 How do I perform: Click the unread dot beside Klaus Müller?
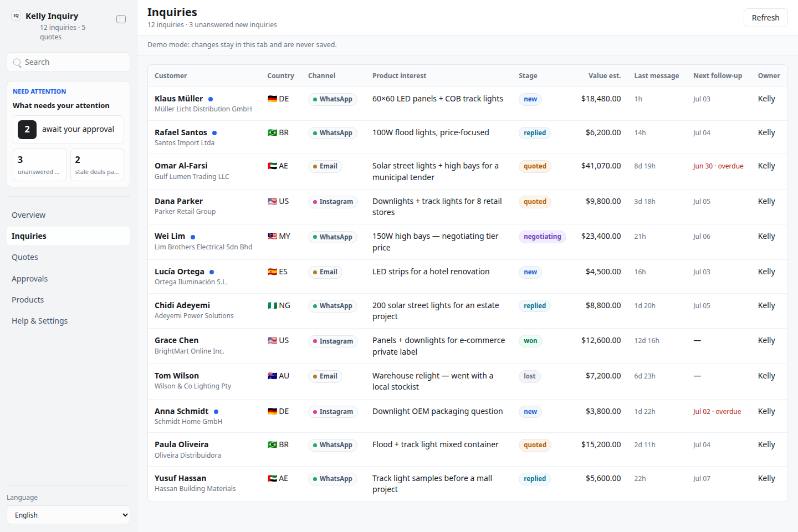(x=211, y=99)
